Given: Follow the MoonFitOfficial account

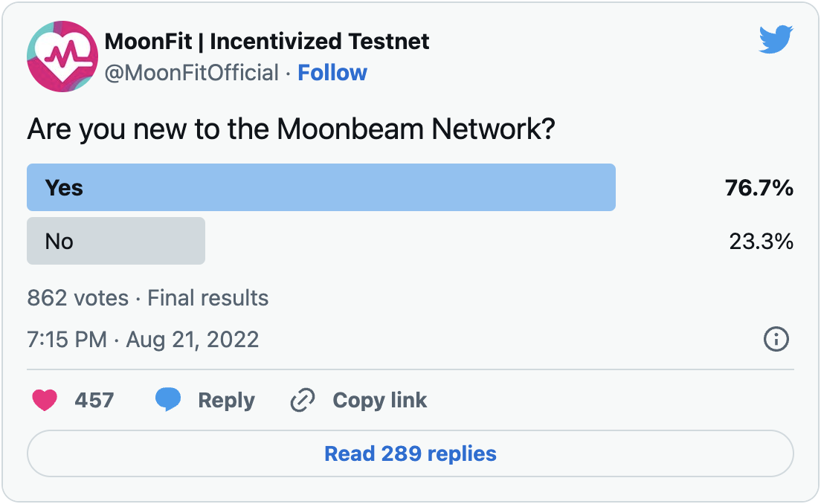Looking at the screenshot, I should 332,73.
